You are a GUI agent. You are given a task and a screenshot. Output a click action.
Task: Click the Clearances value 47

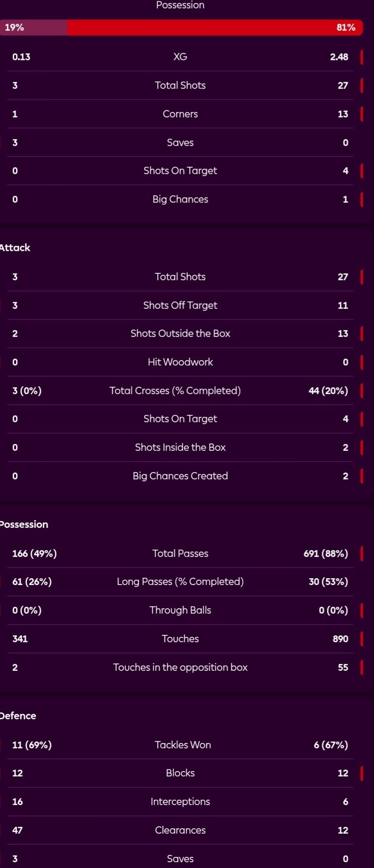click(x=17, y=830)
